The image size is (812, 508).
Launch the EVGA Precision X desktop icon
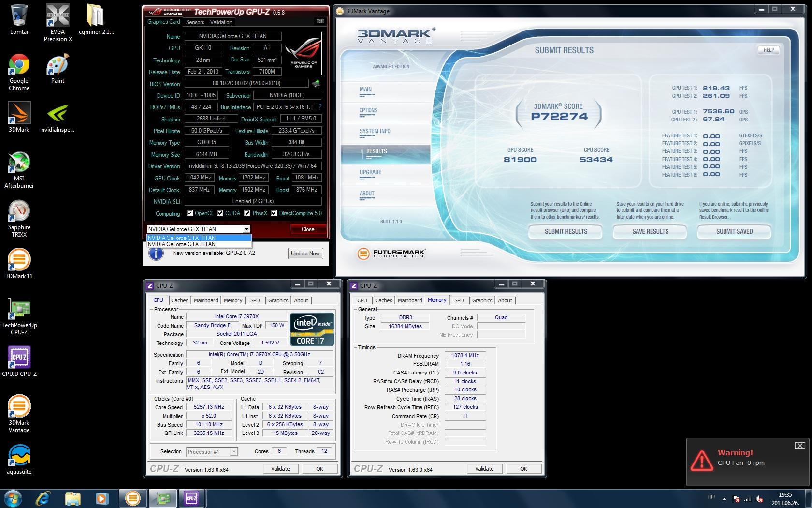pyautogui.click(x=58, y=22)
